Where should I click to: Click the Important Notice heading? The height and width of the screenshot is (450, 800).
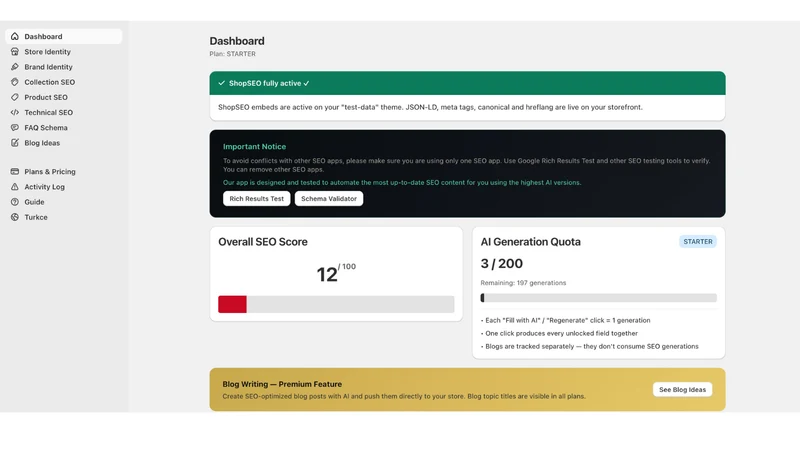tap(254, 146)
